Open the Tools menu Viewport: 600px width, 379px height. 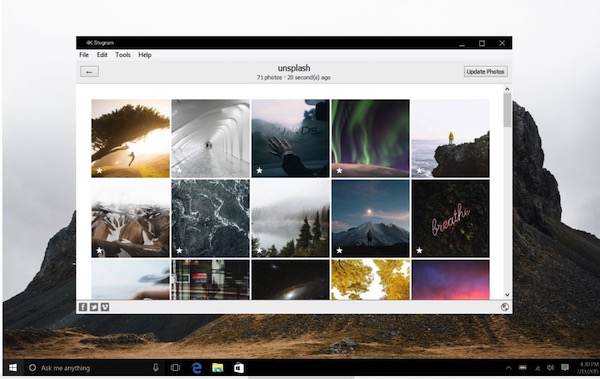123,55
